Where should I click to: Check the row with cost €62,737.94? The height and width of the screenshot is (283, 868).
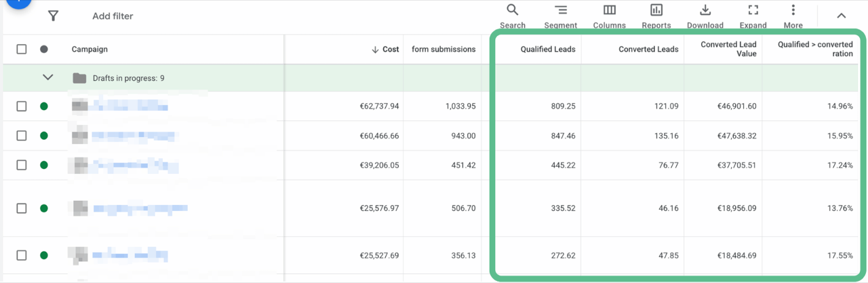22,106
